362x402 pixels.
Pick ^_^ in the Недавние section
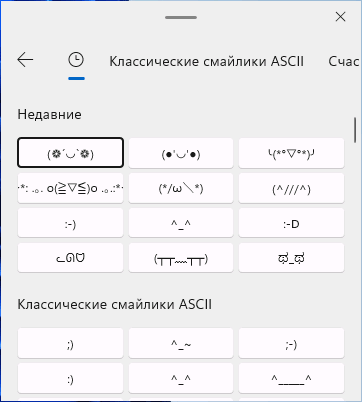(x=181, y=223)
